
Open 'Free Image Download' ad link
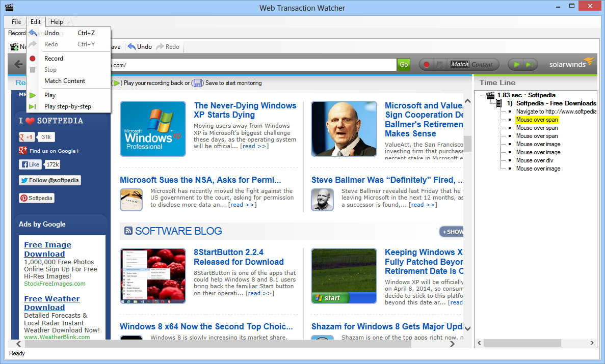[x=47, y=249]
